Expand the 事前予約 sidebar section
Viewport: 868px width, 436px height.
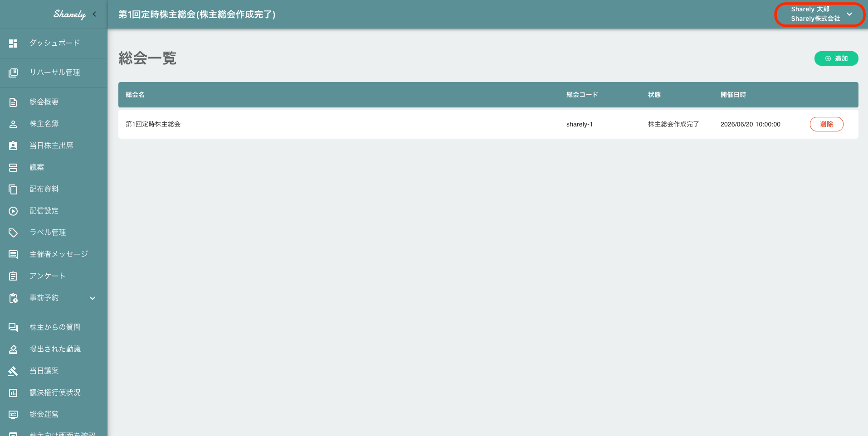click(x=93, y=298)
